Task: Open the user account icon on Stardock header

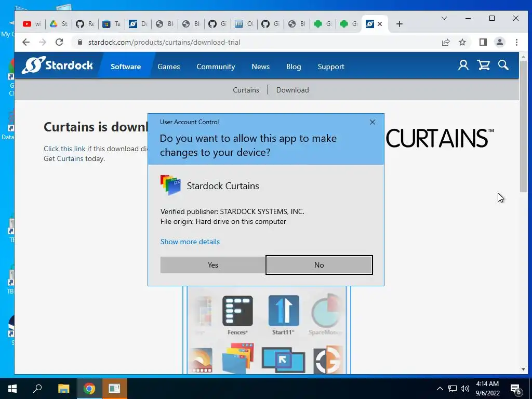Action: pyautogui.click(x=463, y=65)
